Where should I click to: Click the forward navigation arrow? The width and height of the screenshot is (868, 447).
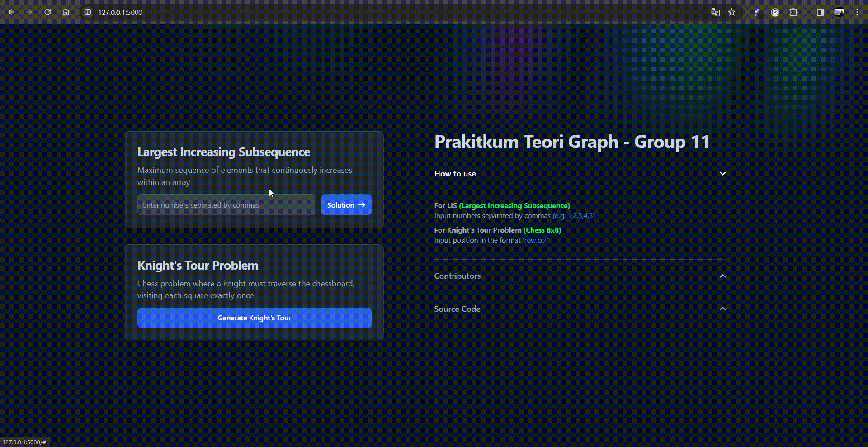tap(29, 12)
